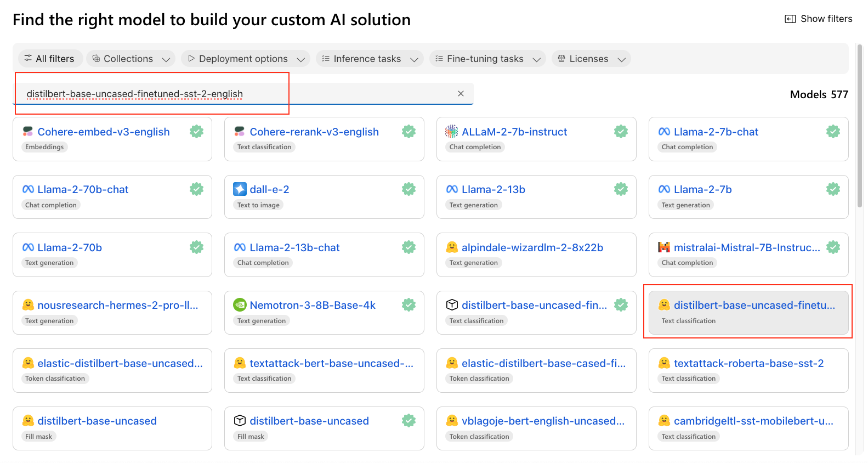Open the Llama-2-13b model link
This screenshot has width=868, height=463.
coord(493,189)
